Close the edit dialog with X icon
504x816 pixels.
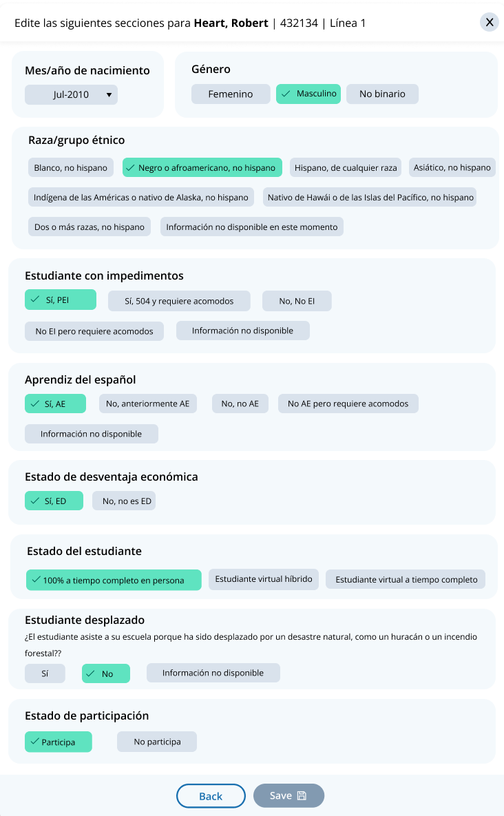[x=490, y=22]
